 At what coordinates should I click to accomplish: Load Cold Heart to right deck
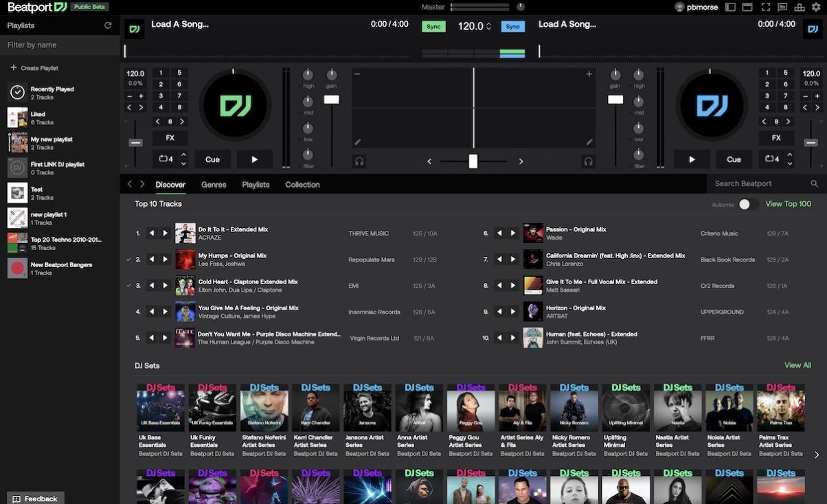click(x=165, y=286)
